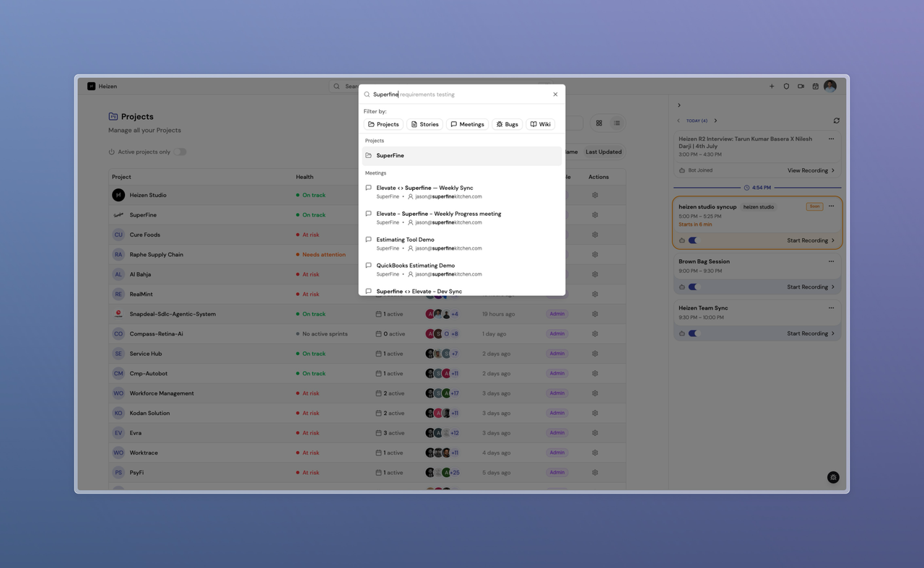Start Recording for Brown Bag Session
924x568 pixels.
coord(811,287)
